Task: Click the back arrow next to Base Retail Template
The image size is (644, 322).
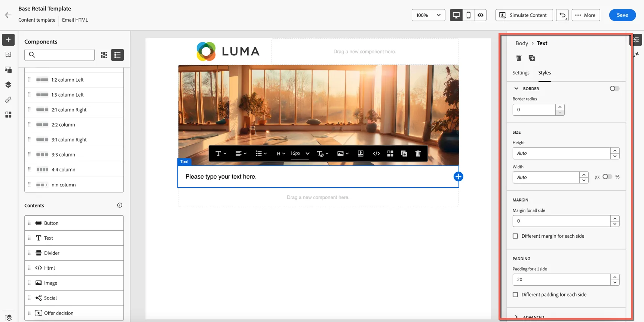Action: tap(8, 15)
